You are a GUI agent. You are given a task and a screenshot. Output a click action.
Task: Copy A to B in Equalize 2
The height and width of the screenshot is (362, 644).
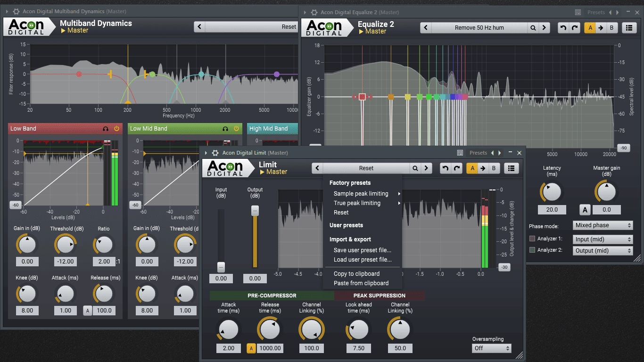601,28
